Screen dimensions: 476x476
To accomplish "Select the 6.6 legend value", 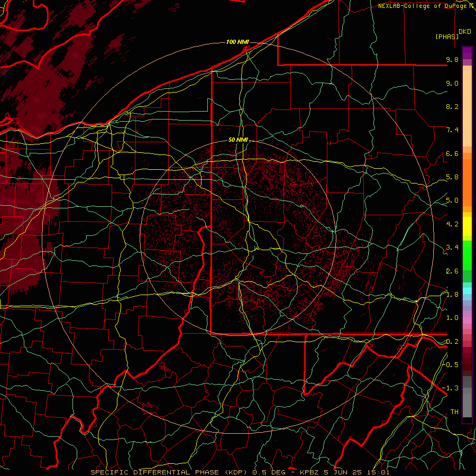I will point(452,154).
